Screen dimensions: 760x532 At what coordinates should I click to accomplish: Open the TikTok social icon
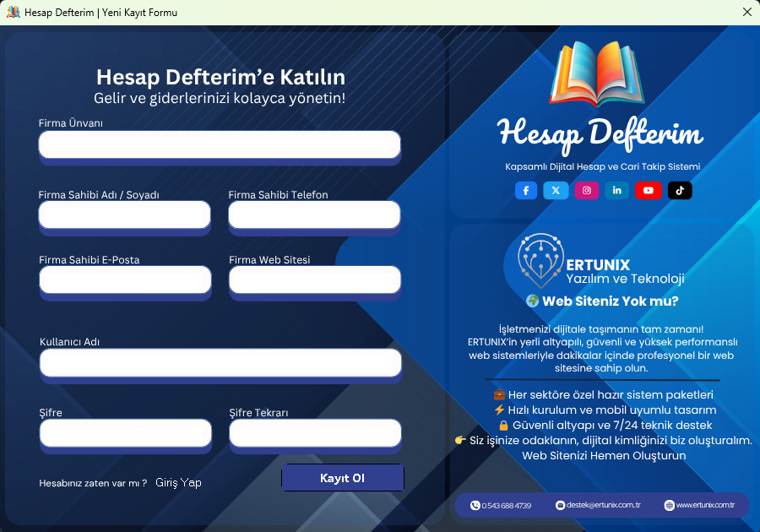point(680,191)
